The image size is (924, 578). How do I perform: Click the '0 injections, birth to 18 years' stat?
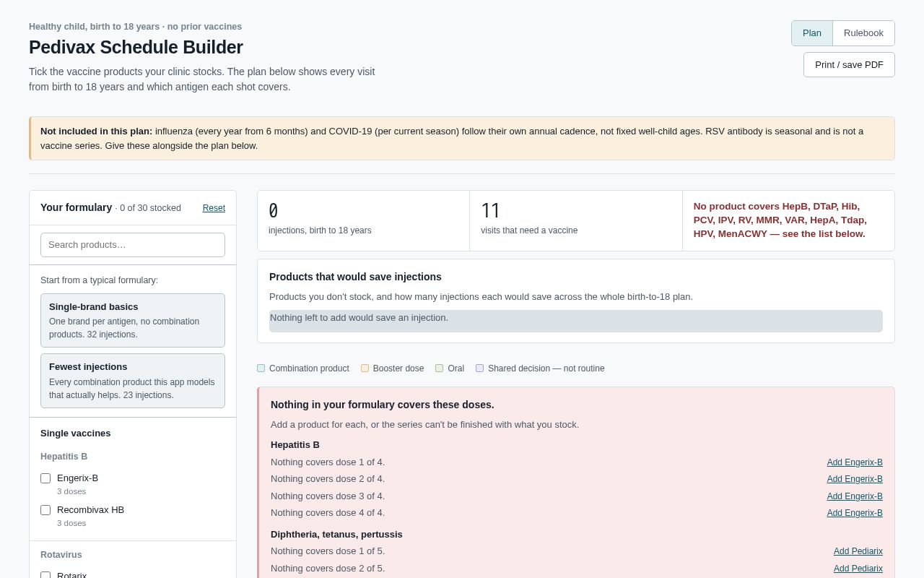364,221
